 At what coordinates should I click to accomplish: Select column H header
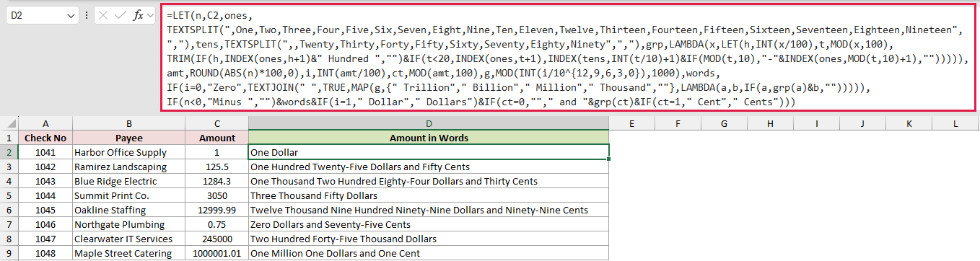771,123
